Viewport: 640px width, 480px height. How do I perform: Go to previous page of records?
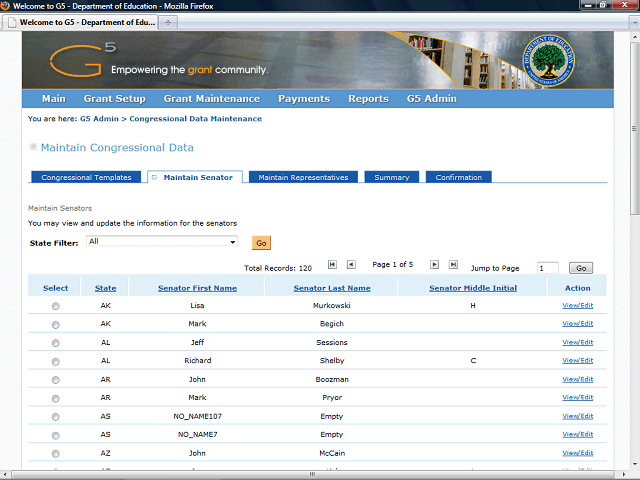coord(351,265)
